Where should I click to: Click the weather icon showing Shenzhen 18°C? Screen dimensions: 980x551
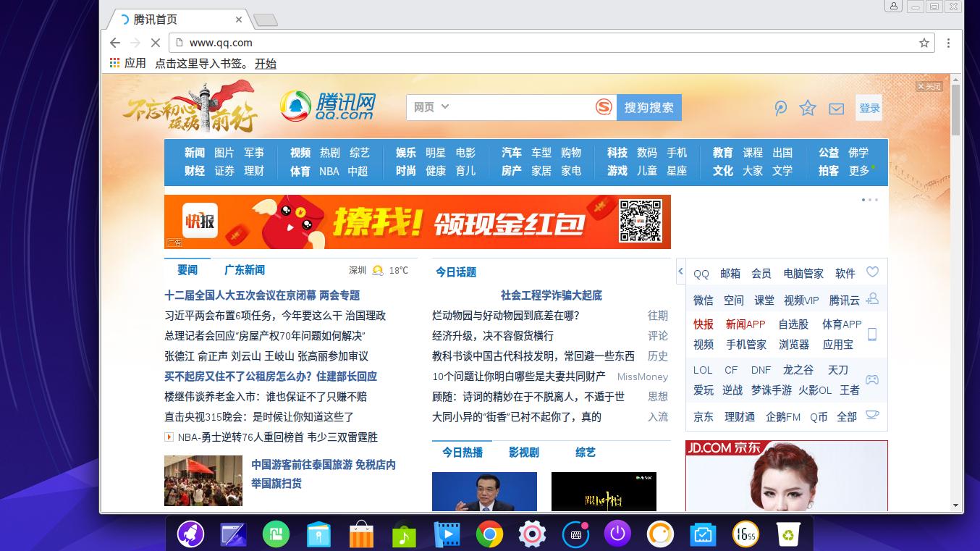377,270
